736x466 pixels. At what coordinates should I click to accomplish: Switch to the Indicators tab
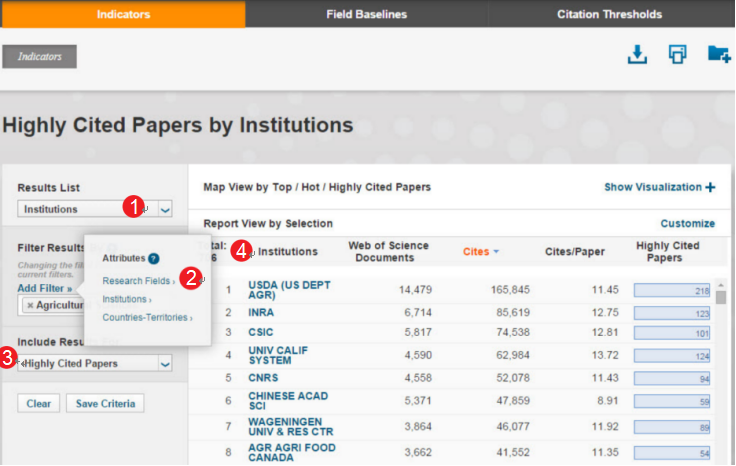coord(123,14)
